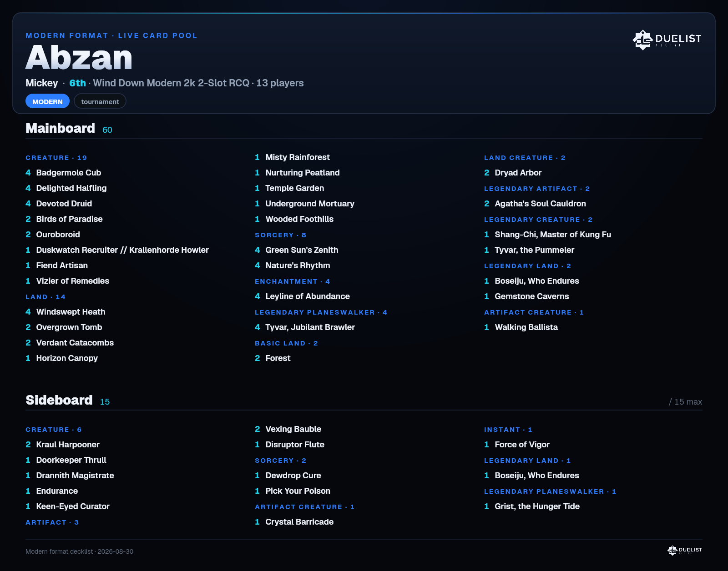Viewport: 728px width, 571px height.
Task: Click Walking Ballista in artifact creatures
Action: pos(526,327)
